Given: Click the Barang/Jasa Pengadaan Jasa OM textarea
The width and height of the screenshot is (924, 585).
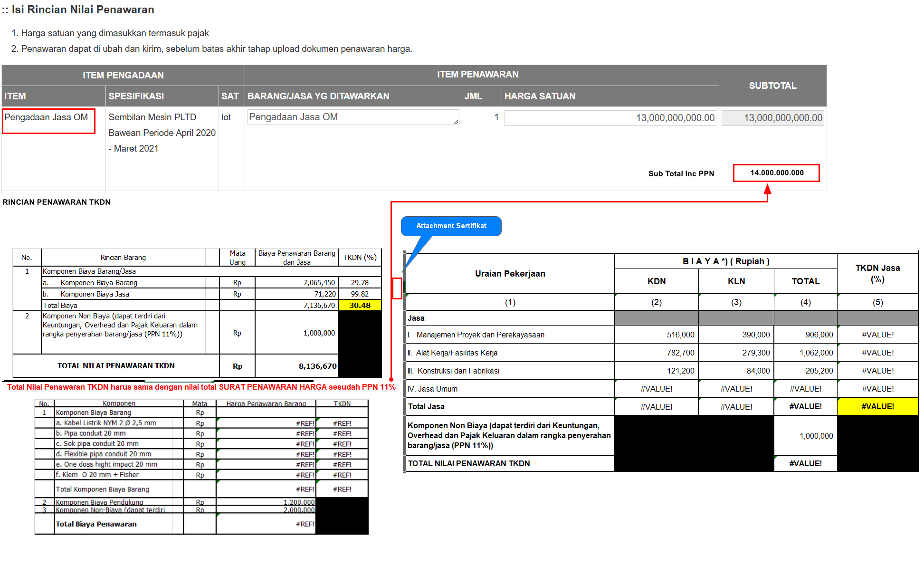Looking at the screenshot, I should (x=352, y=117).
